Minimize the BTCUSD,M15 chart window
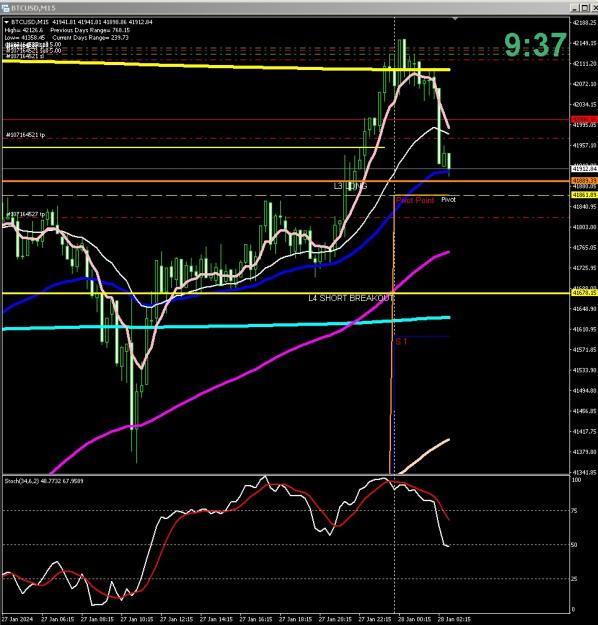 point(575,8)
